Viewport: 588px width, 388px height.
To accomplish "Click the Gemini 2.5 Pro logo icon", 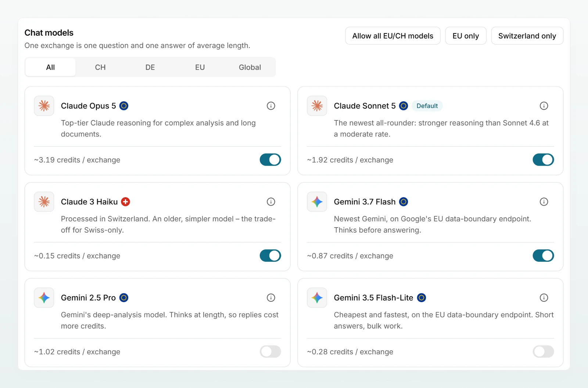I will click(x=44, y=298).
